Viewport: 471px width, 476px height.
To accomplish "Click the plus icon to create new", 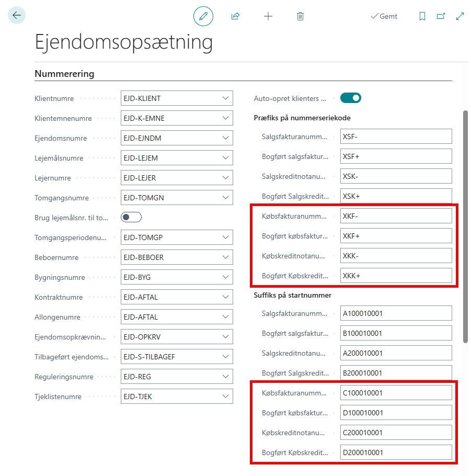I will pyautogui.click(x=268, y=16).
